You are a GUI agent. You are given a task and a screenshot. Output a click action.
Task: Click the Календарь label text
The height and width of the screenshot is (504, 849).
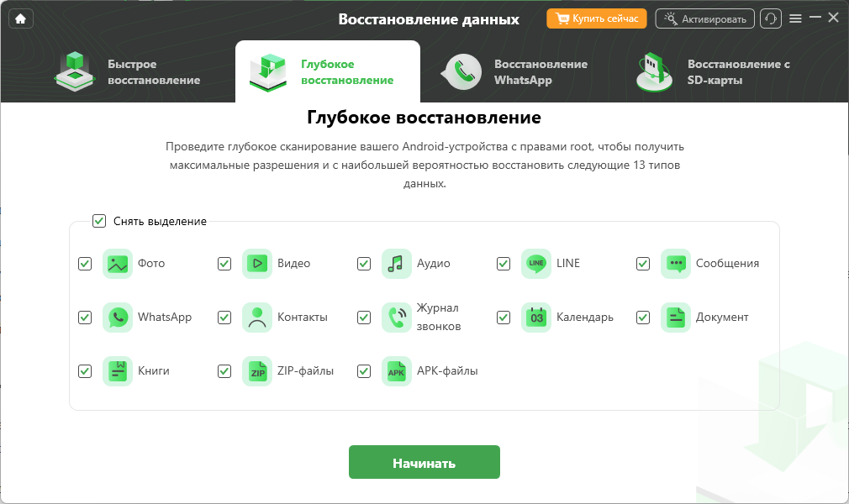[x=585, y=318]
